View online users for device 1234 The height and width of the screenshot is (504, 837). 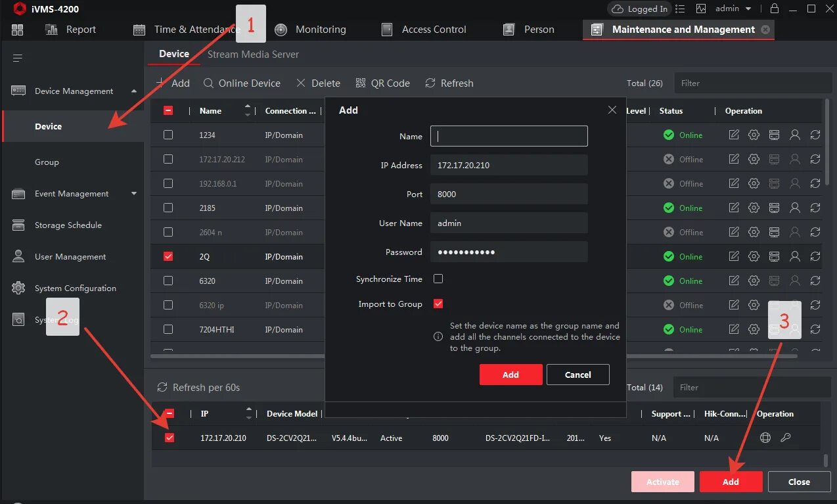click(795, 135)
